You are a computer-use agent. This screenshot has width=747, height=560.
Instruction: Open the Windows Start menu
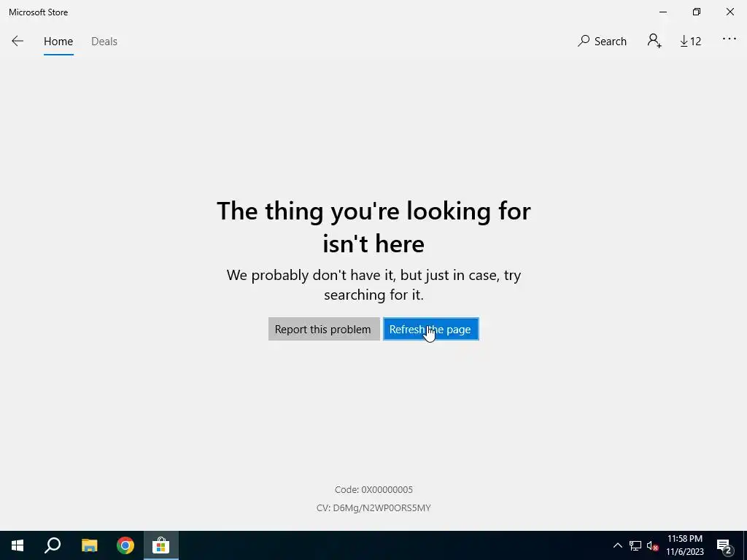click(x=18, y=545)
